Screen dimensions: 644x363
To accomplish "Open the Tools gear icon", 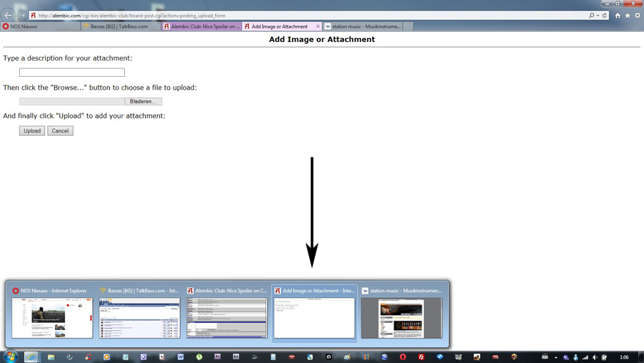I will [638, 15].
